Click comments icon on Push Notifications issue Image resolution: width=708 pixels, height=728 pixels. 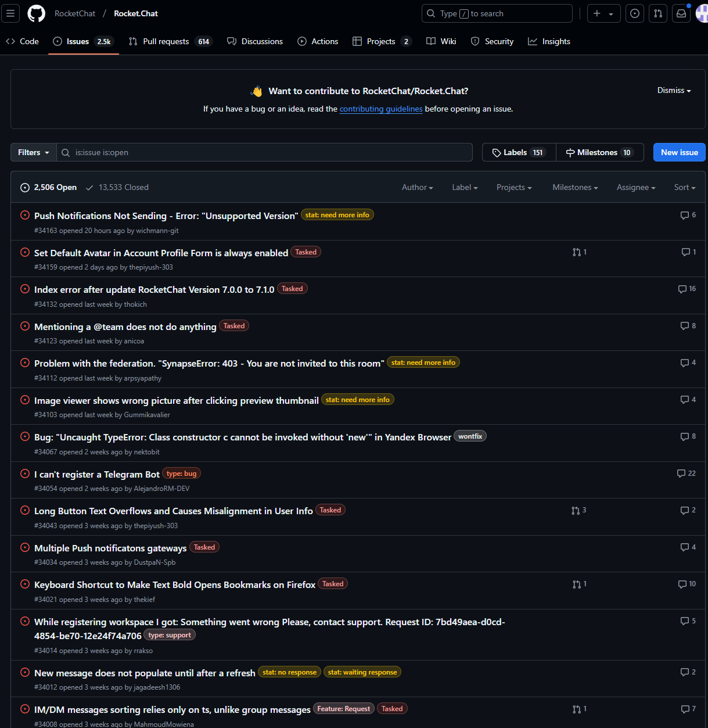point(688,215)
